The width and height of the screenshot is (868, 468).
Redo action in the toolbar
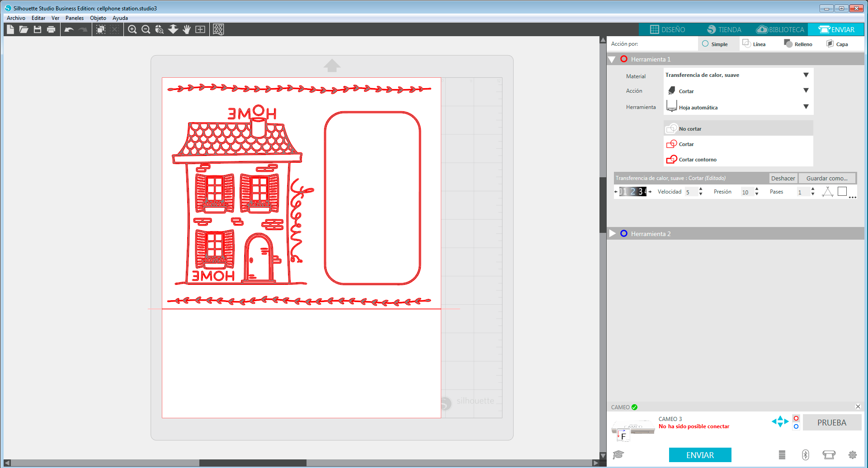(x=83, y=29)
